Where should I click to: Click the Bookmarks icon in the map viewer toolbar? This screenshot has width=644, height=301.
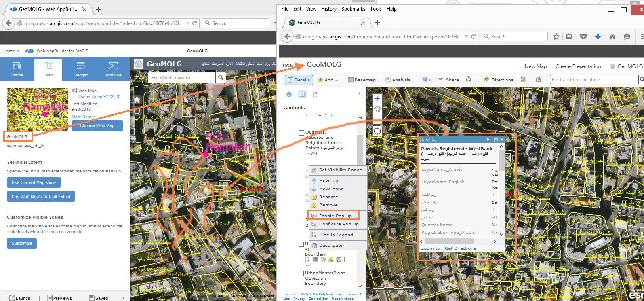pos(538,79)
